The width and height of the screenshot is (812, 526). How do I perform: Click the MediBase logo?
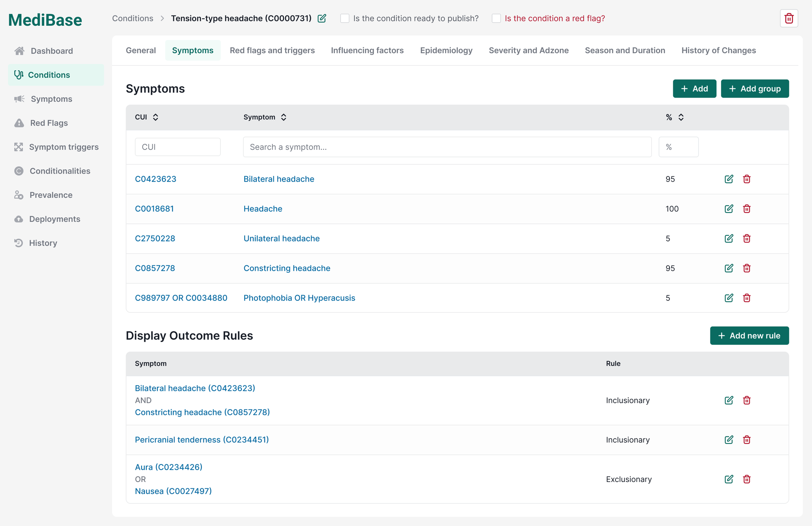[45, 20]
